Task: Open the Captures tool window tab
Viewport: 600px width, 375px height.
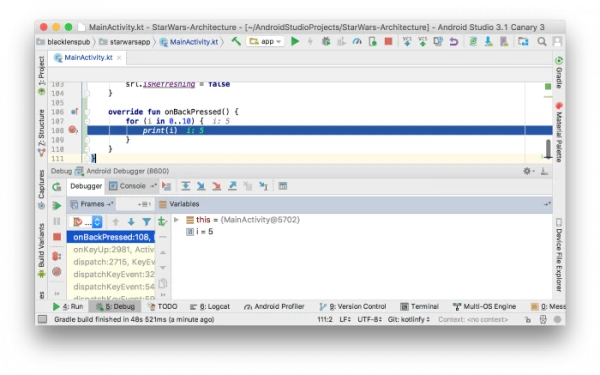Action: 41,189
